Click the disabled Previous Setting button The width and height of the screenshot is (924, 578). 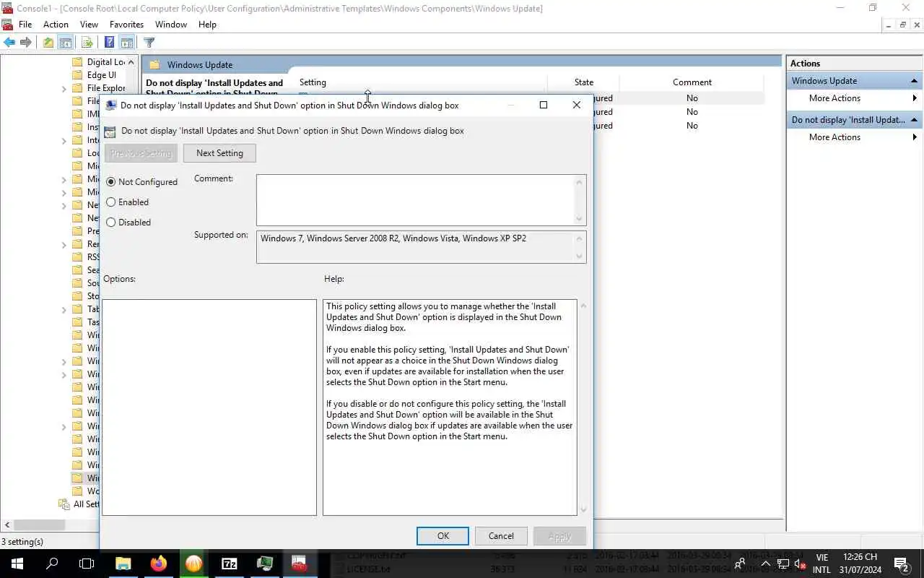pos(141,153)
